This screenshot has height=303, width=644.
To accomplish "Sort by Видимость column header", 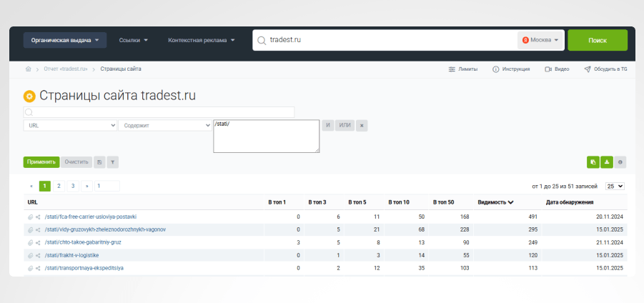I will point(496,202).
